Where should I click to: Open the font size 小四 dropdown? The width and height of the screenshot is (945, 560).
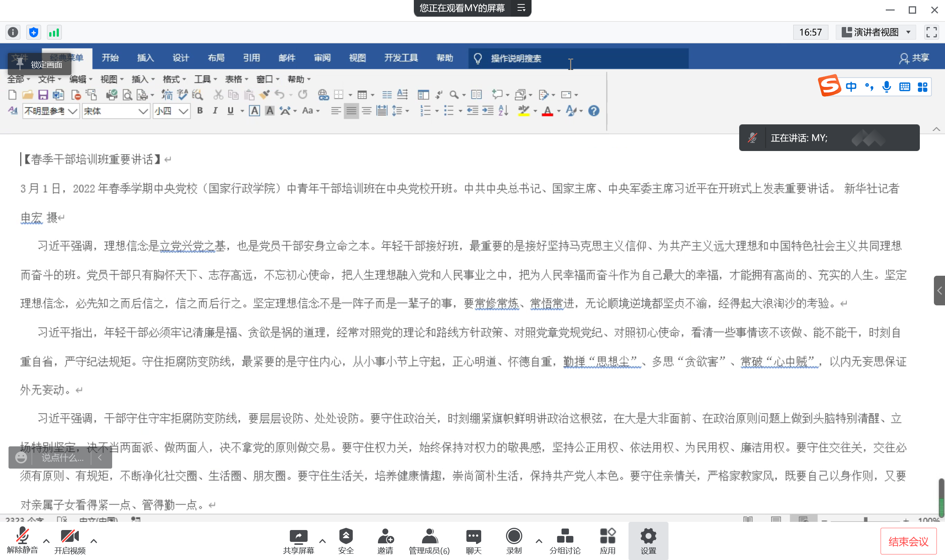tap(184, 111)
